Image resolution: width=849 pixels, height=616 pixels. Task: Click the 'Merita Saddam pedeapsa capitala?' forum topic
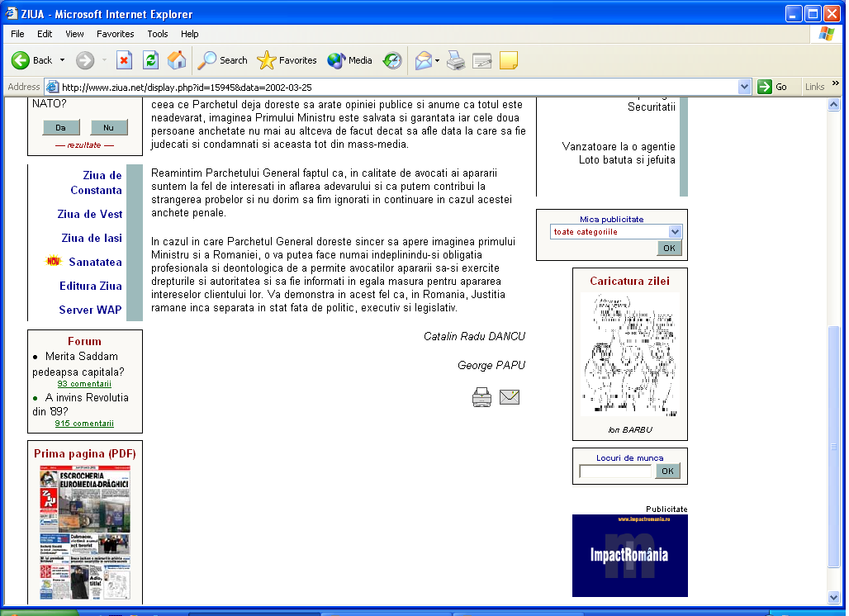78,364
